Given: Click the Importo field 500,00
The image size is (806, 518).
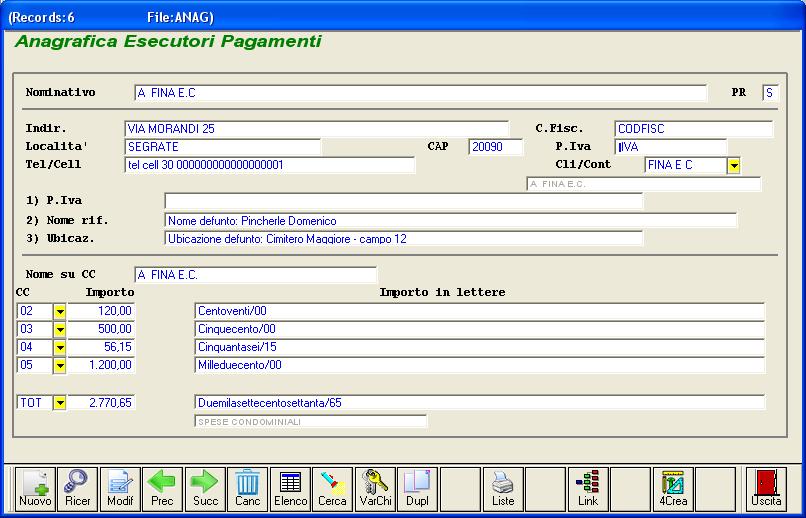Looking at the screenshot, I should pyautogui.click(x=101, y=329).
